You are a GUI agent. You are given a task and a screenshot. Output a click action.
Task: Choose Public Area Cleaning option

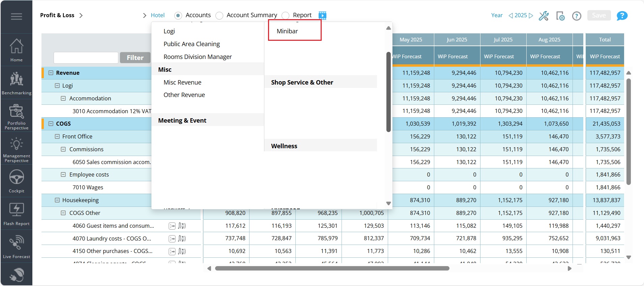click(192, 44)
